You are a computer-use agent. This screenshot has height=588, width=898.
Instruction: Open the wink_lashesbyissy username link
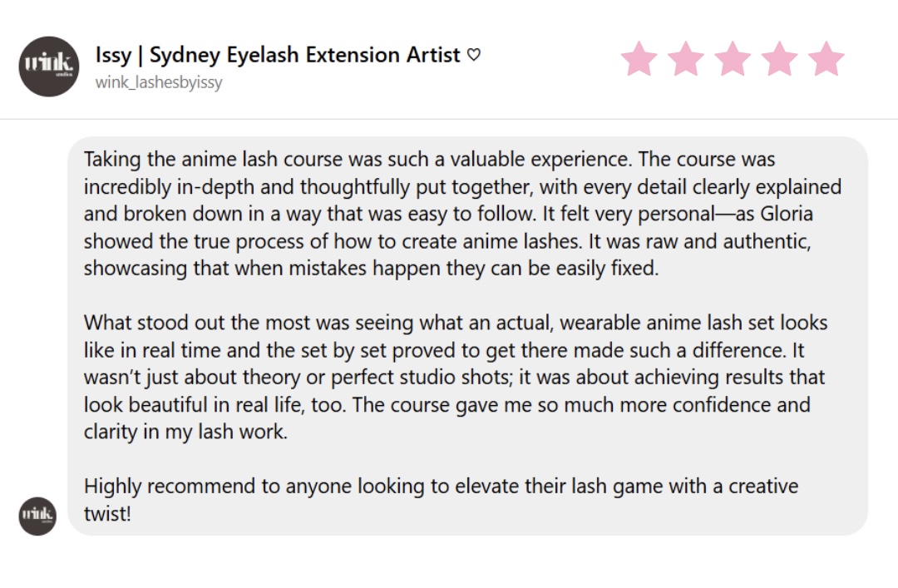(159, 82)
